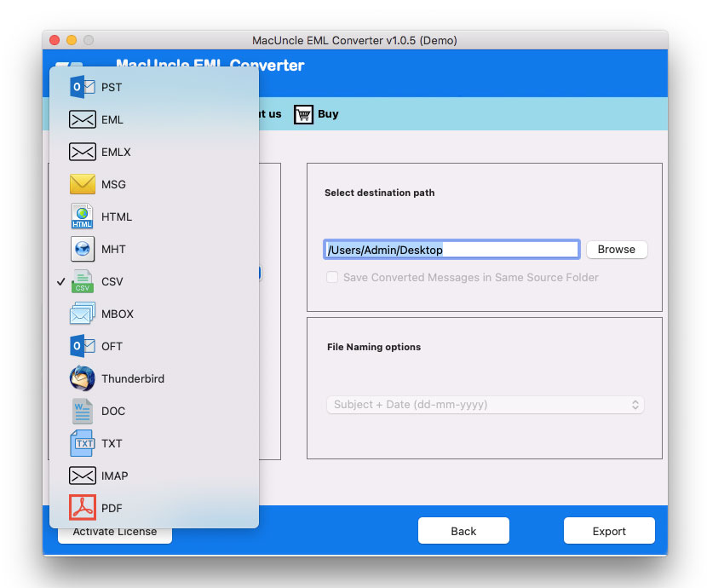Viewport: 707px width, 588px height.
Task: Click the TXT file icon
Action: click(82, 443)
